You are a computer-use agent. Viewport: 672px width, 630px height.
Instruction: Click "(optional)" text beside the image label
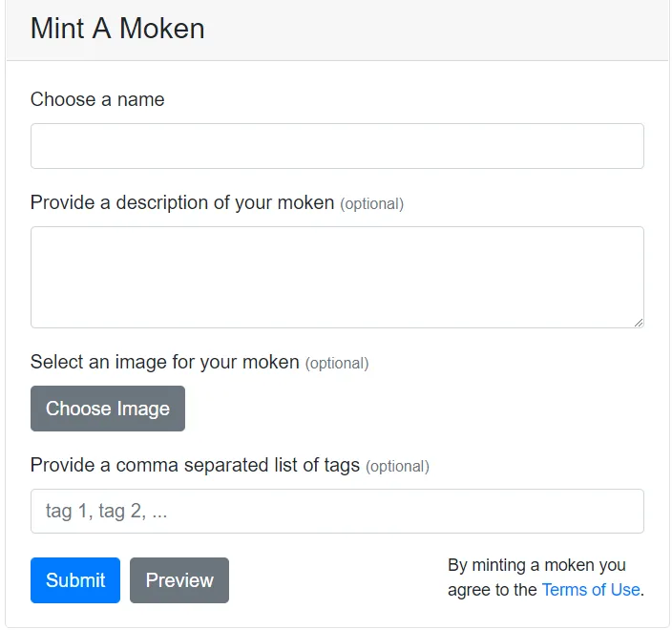coord(337,364)
